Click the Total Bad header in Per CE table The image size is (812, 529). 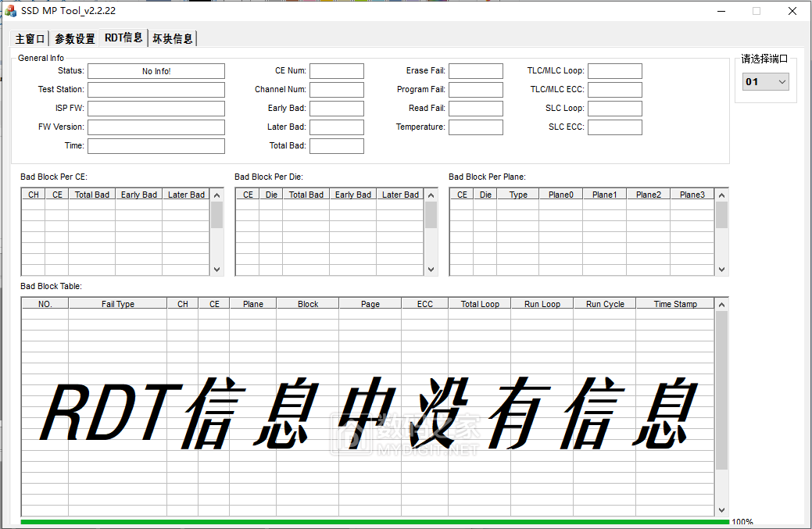pyautogui.click(x=91, y=195)
